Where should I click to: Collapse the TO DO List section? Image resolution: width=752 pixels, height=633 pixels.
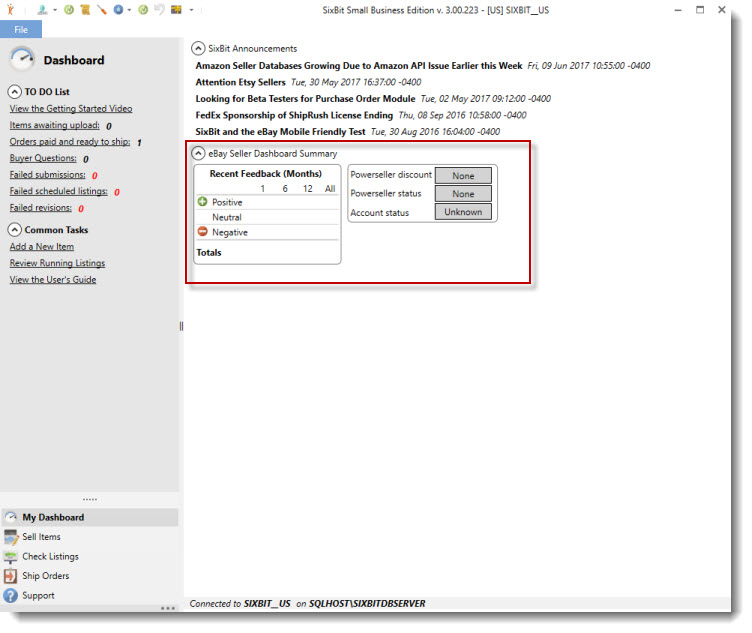(x=15, y=91)
